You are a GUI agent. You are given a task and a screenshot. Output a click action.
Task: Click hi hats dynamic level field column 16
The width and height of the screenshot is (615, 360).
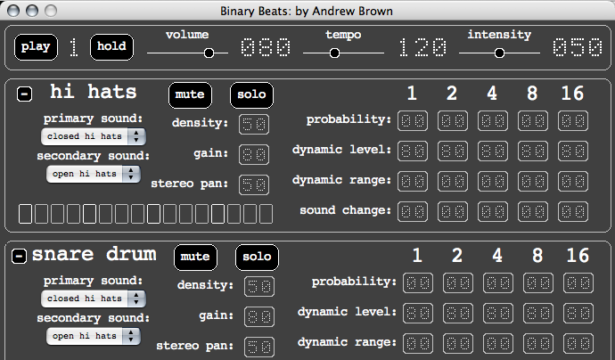(x=573, y=151)
